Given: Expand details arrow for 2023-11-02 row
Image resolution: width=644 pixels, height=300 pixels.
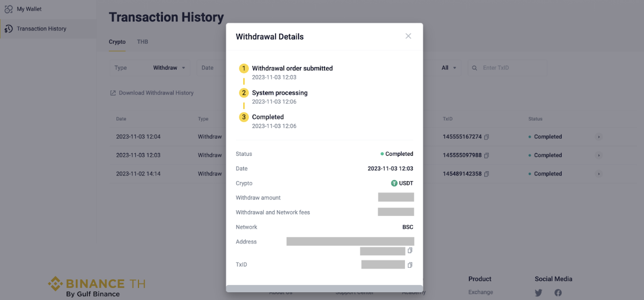Looking at the screenshot, I should pyautogui.click(x=598, y=174).
